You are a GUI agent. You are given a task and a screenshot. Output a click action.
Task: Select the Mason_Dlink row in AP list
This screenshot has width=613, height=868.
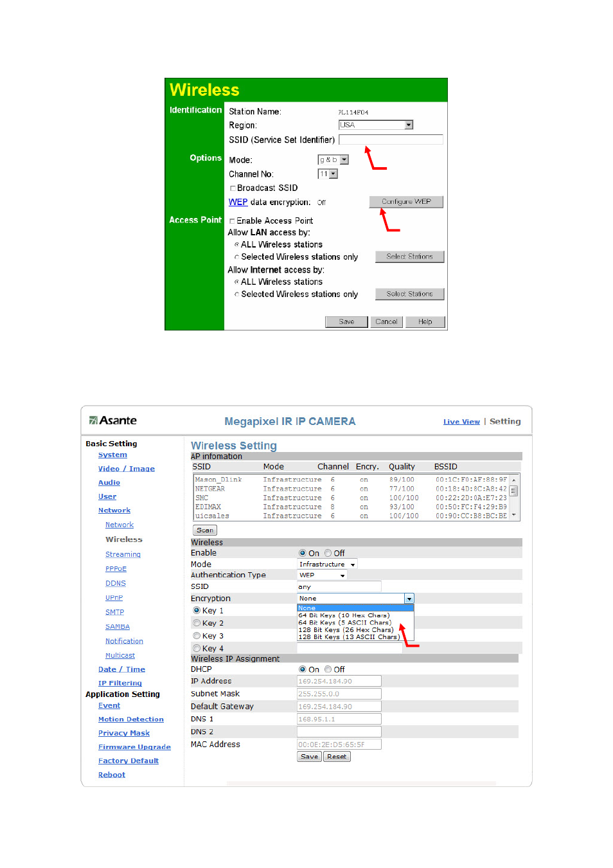[351, 480]
